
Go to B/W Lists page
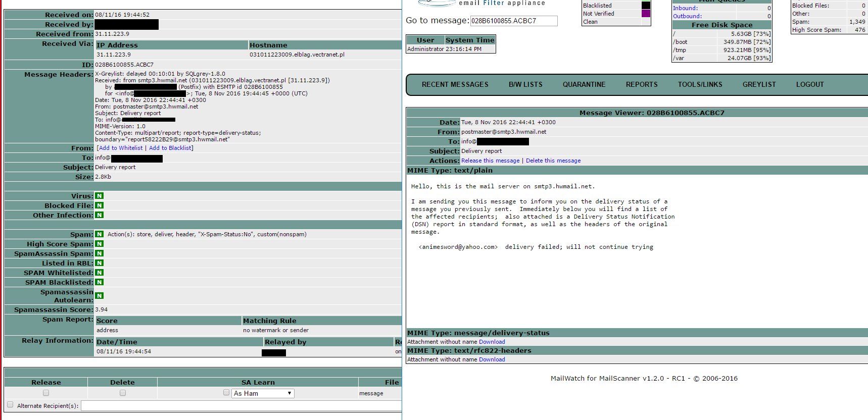pyautogui.click(x=525, y=85)
